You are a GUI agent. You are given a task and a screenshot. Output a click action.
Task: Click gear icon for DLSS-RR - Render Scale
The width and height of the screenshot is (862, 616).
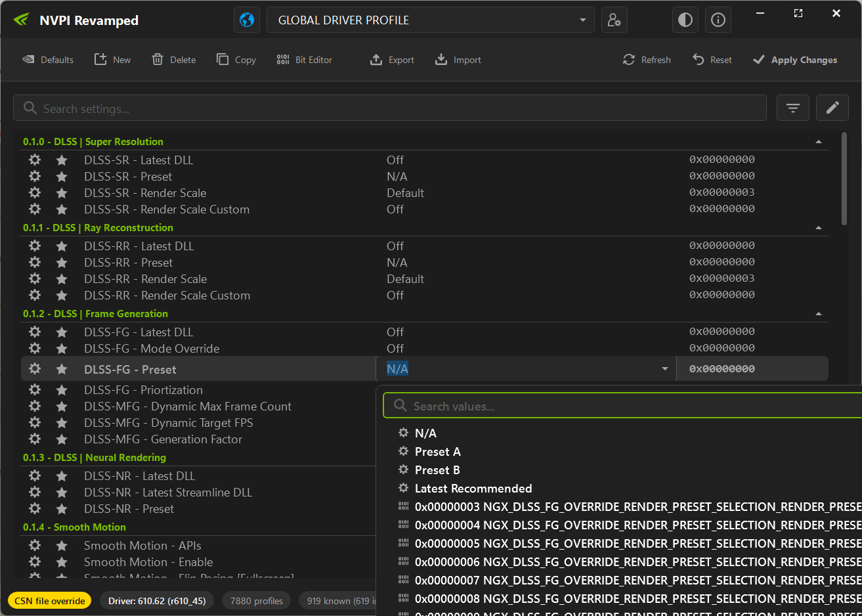(35, 278)
